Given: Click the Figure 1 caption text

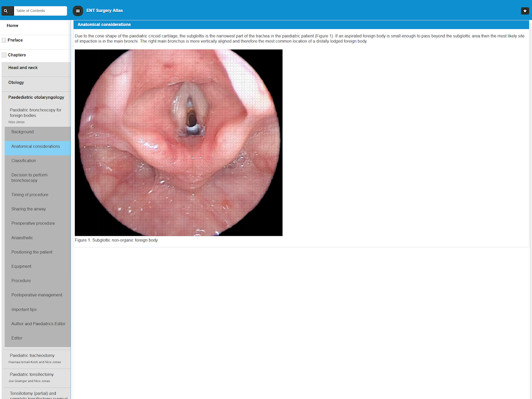Looking at the screenshot, I should [x=116, y=240].
